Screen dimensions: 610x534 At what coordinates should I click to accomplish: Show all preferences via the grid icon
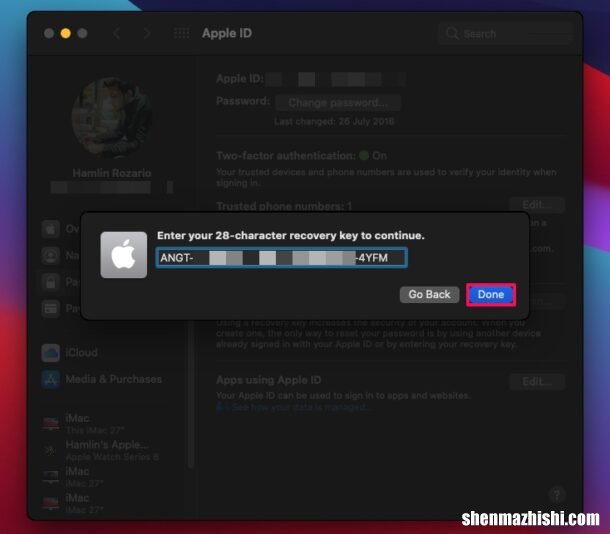(x=181, y=33)
